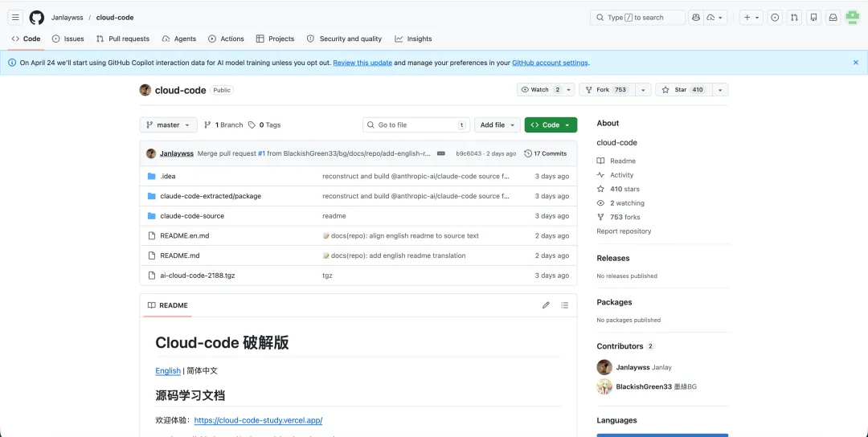Open GitHub account settings link
Viewport: 868px width, 437px height.
coord(550,63)
